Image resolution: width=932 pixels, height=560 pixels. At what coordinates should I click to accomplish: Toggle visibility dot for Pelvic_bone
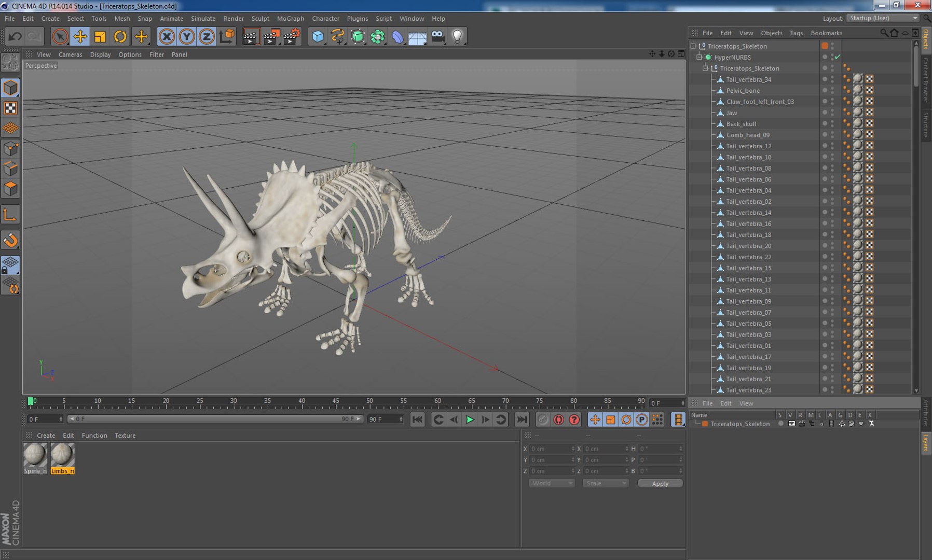click(825, 90)
